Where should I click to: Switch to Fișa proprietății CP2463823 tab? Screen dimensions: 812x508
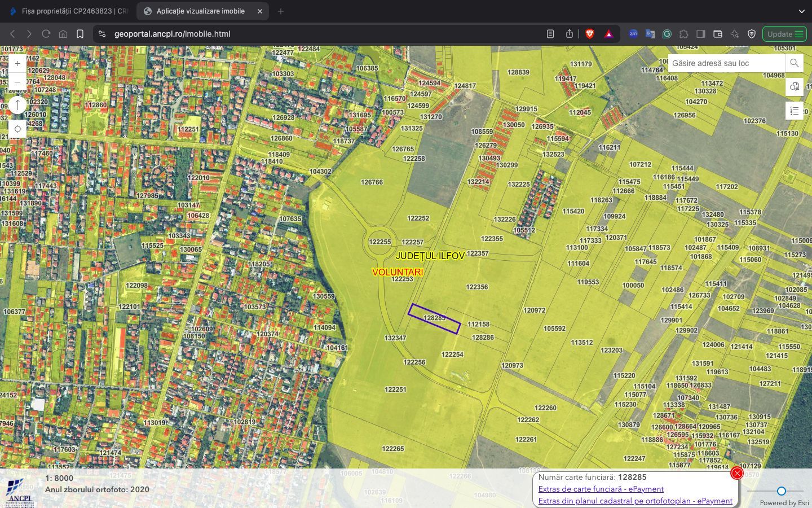coord(68,11)
